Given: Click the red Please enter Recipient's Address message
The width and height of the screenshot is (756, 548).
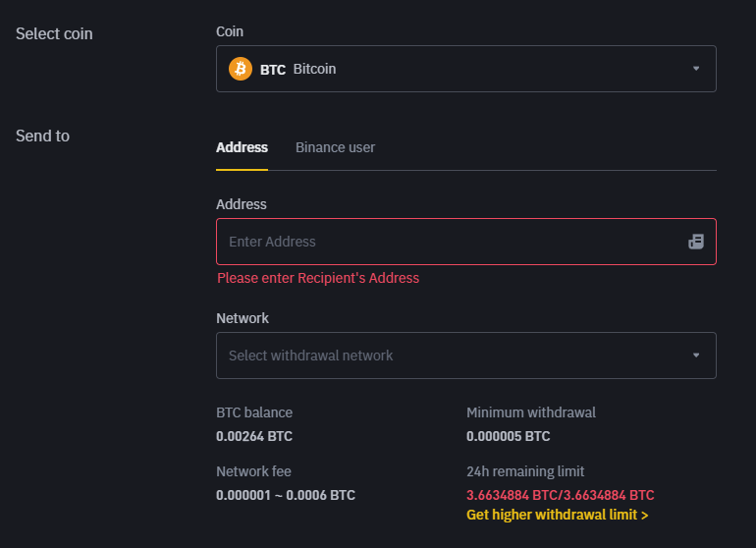Looking at the screenshot, I should point(318,278).
